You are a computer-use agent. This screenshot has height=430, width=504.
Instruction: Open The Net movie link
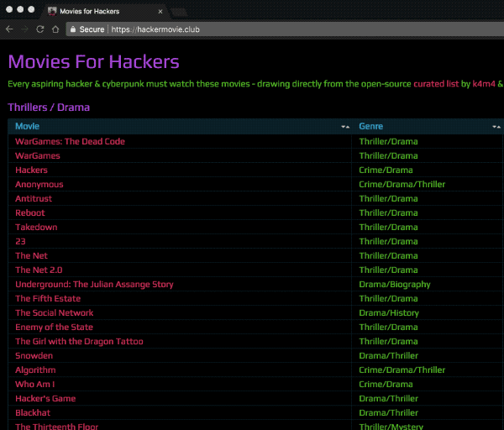[x=32, y=256]
